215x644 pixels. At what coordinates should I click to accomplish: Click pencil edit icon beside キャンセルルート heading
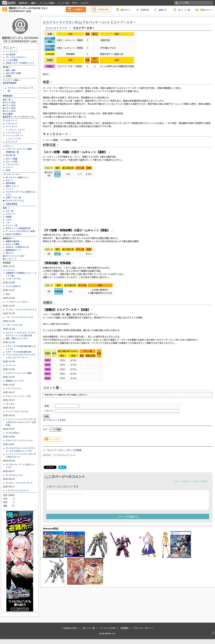coord(70,134)
